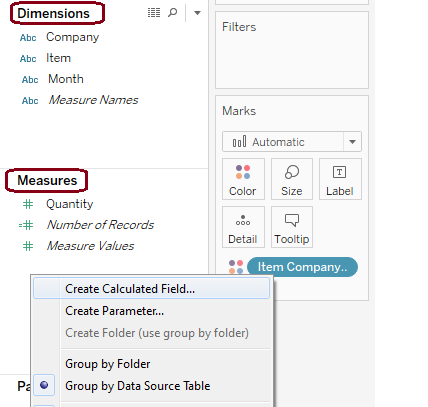Open the Size mark card
This screenshot has height=407, width=428.
pyautogui.click(x=292, y=179)
